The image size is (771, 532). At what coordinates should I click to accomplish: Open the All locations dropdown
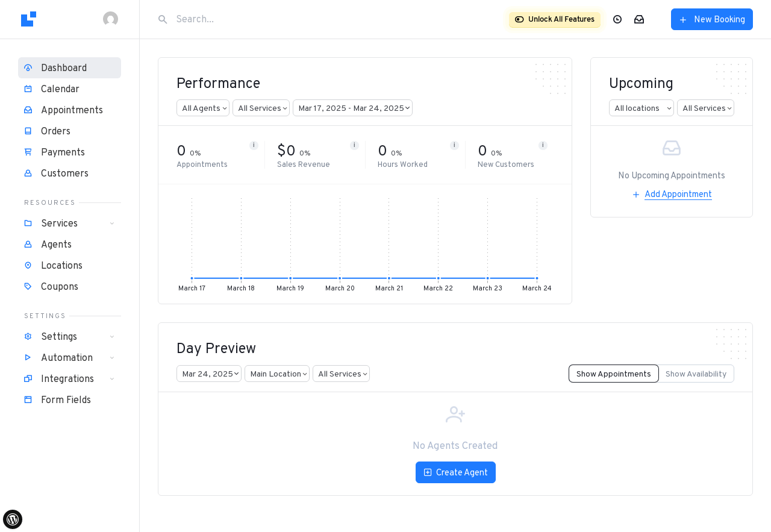pos(641,108)
